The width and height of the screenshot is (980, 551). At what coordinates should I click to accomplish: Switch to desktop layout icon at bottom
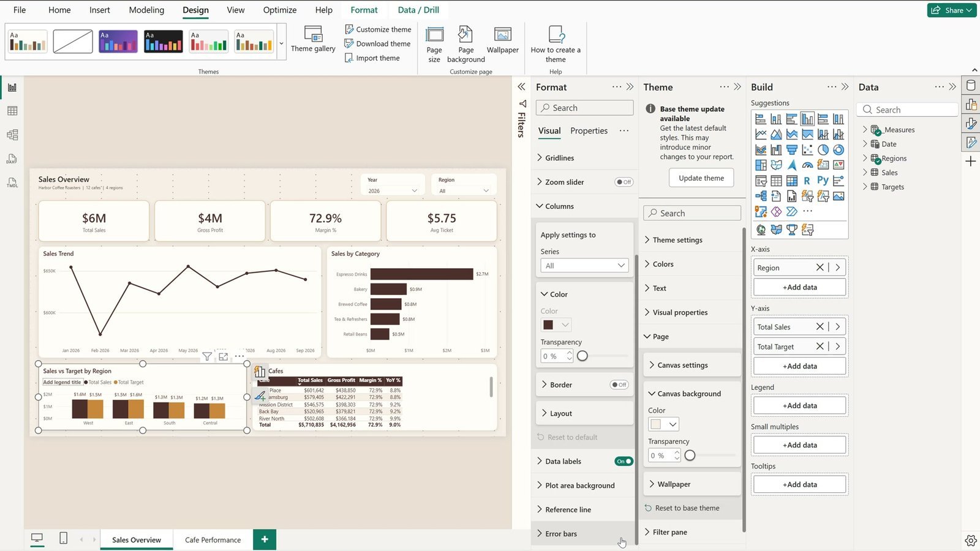37,538
